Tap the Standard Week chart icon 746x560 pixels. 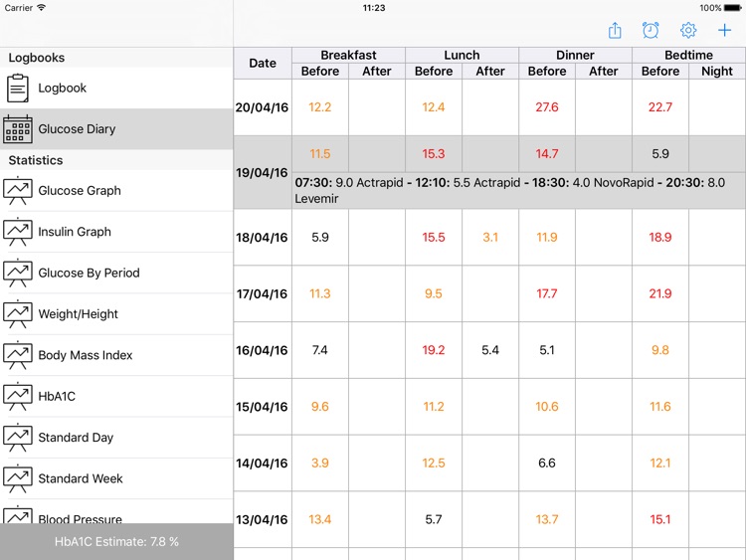tap(18, 478)
